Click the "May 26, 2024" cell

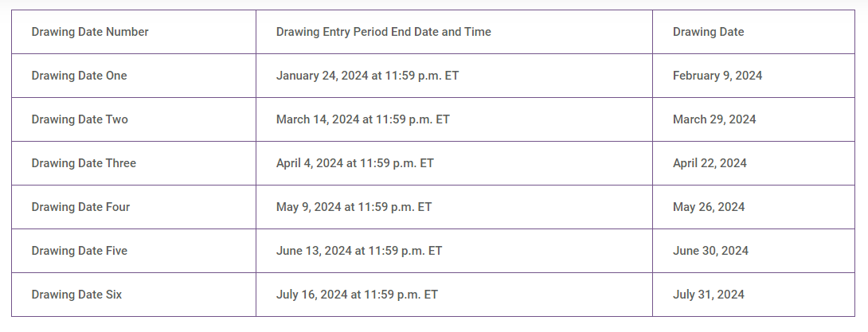709,207
